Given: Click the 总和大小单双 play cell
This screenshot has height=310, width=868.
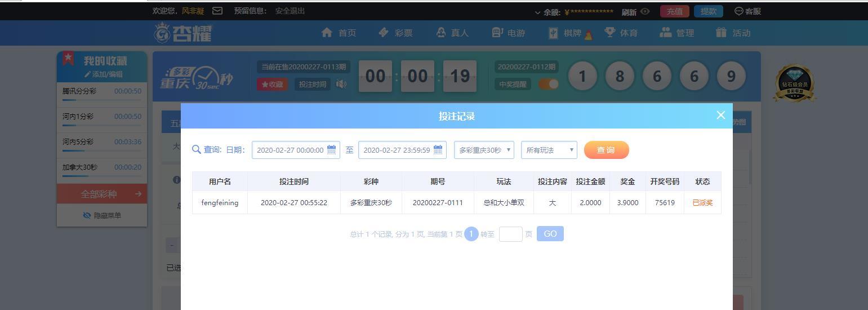Looking at the screenshot, I should coord(504,202).
